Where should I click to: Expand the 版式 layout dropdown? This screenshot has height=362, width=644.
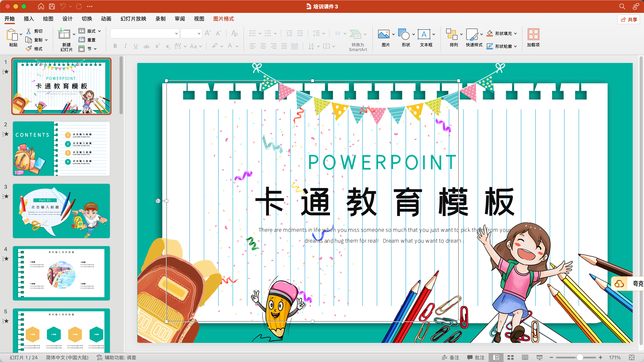coord(99,31)
